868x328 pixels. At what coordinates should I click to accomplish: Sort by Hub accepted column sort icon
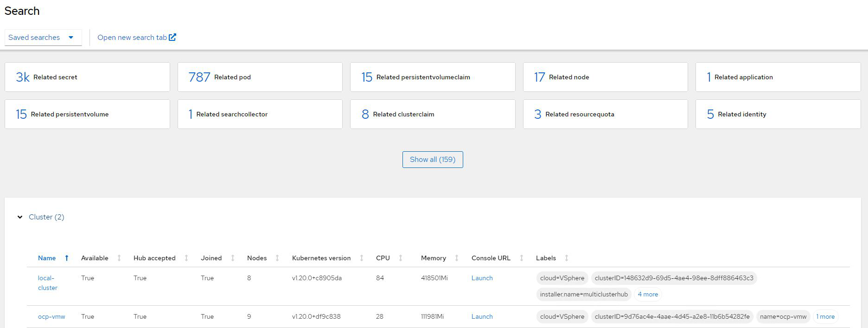(x=186, y=258)
